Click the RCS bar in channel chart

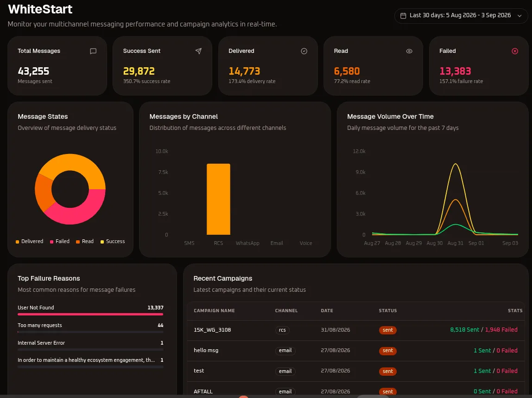click(x=219, y=199)
